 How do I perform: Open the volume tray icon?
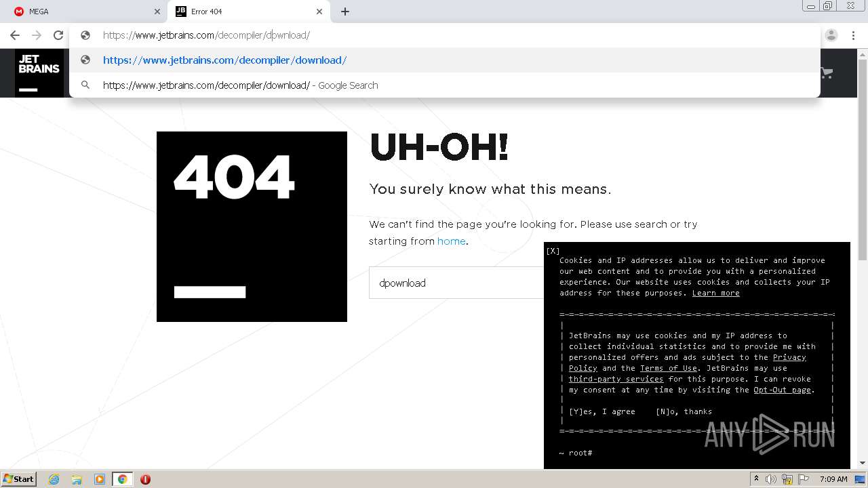pyautogui.click(x=771, y=479)
